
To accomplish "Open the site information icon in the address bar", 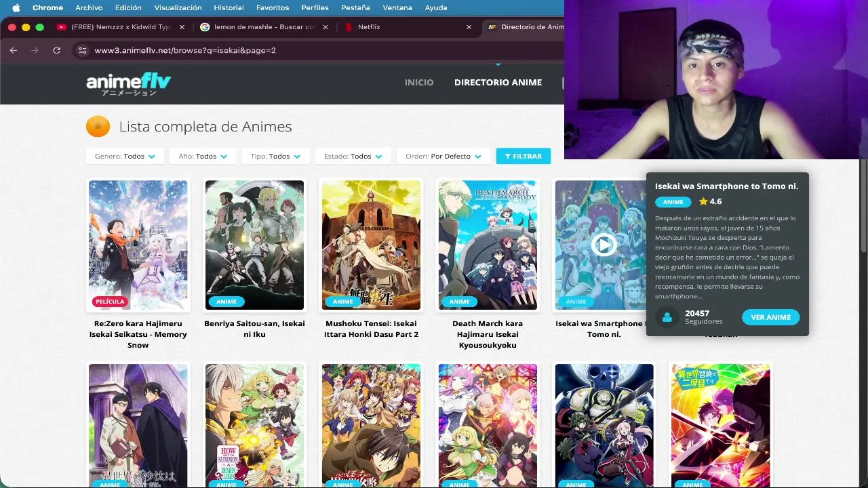I will click(82, 50).
